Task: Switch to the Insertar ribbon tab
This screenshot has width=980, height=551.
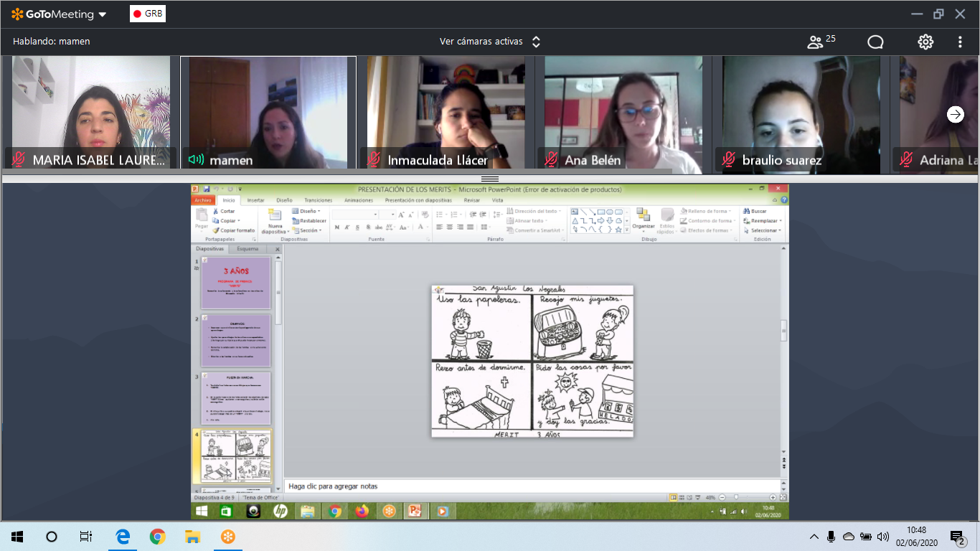Action: [255, 200]
